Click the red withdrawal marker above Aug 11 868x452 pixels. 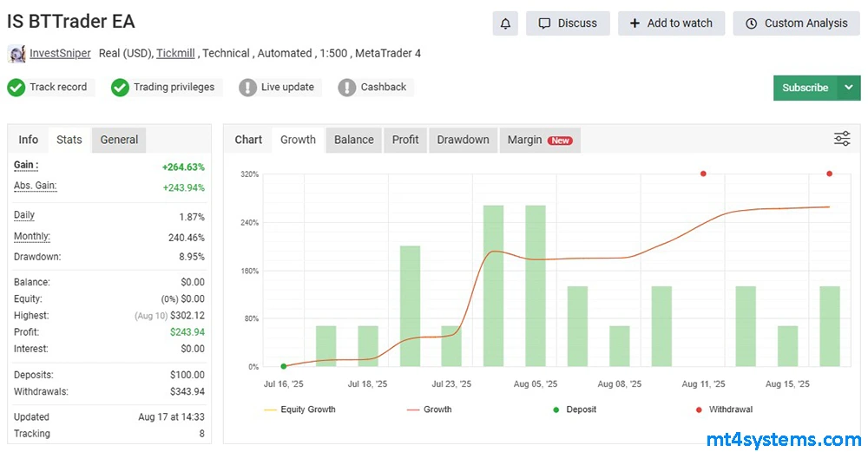click(703, 174)
